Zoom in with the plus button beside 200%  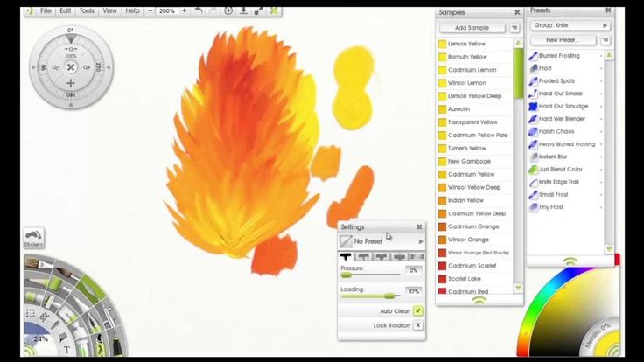coord(185,11)
